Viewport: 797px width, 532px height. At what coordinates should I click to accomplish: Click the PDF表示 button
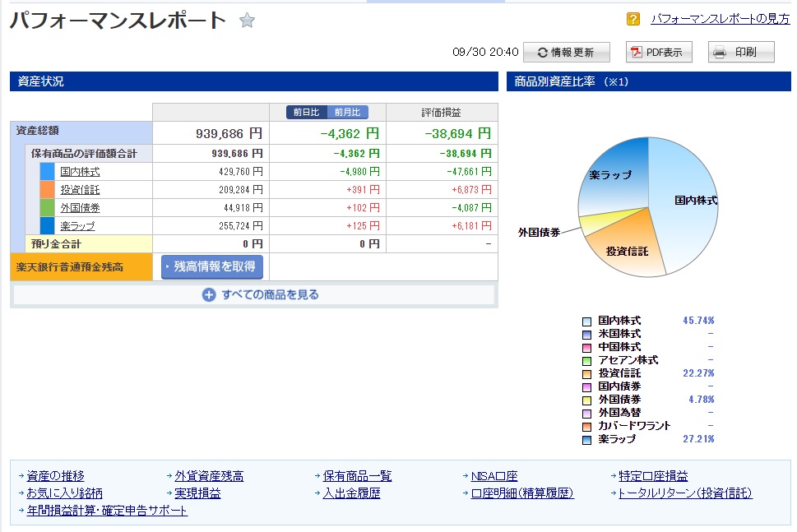point(659,52)
